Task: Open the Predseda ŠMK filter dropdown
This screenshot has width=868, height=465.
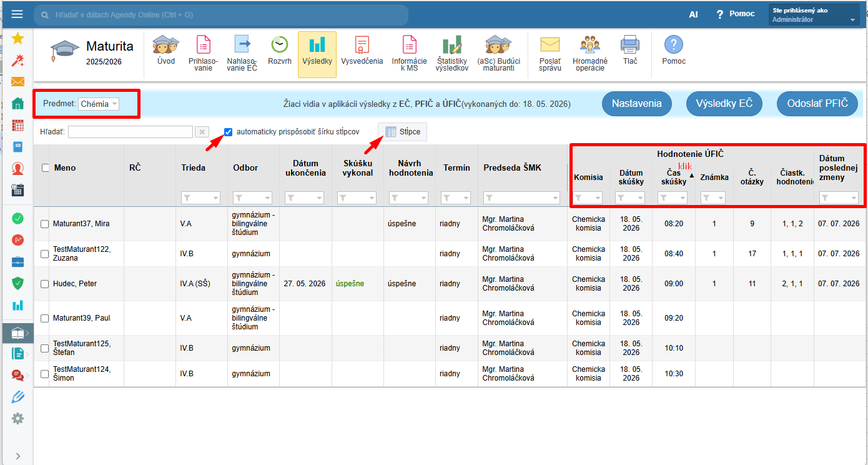Action: [522, 197]
